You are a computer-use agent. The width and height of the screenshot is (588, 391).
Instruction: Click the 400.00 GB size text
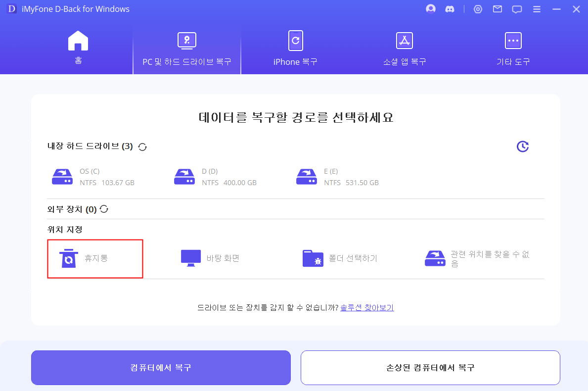(x=240, y=183)
